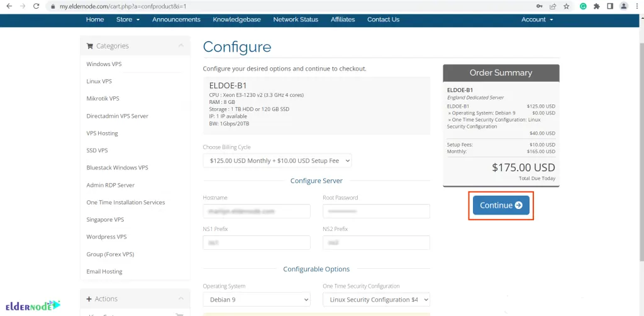Viewport: 644px width, 316px height.
Task: Collapse the Categories panel chevron
Action: click(x=181, y=45)
